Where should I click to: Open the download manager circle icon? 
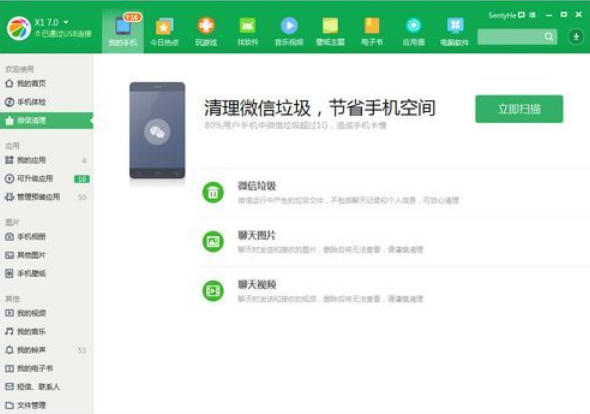pyautogui.click(x=576, y=37)
